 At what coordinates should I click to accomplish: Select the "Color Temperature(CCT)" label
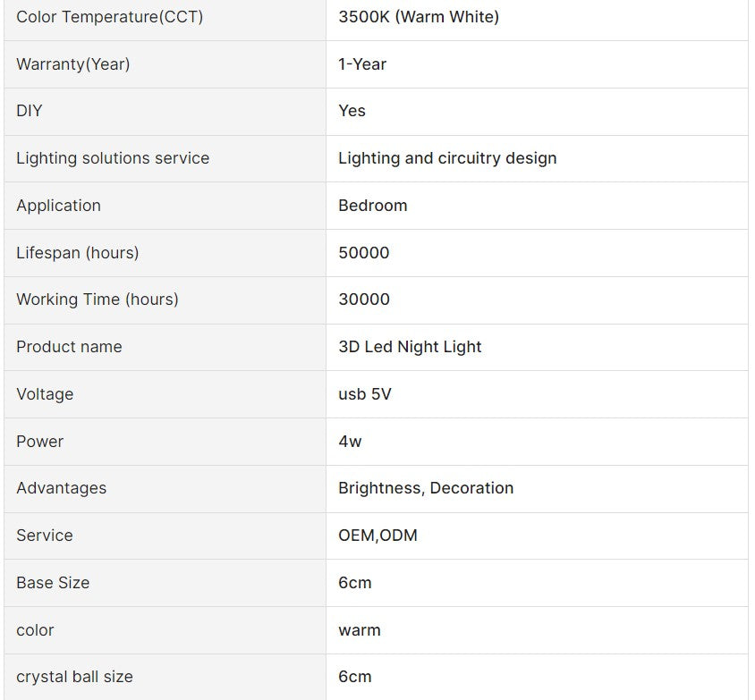coord(109,17)
